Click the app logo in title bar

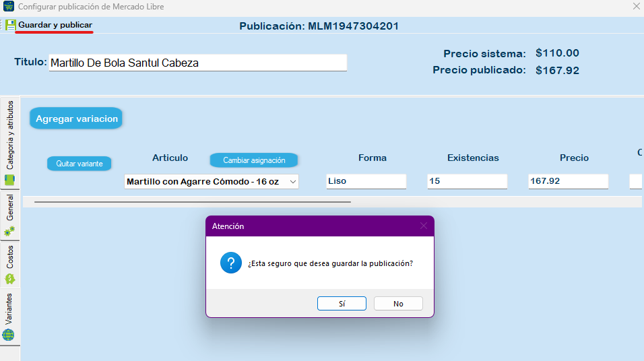click(7, 7)
